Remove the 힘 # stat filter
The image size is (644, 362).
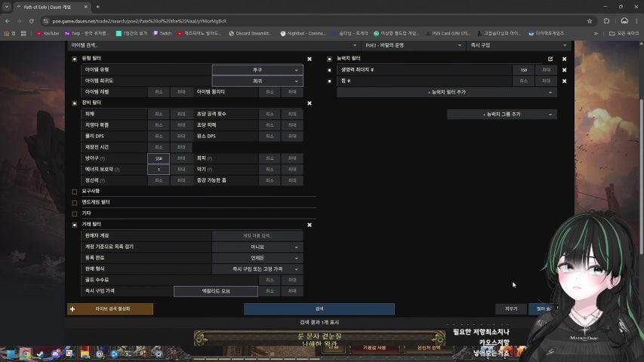(564, 81)
